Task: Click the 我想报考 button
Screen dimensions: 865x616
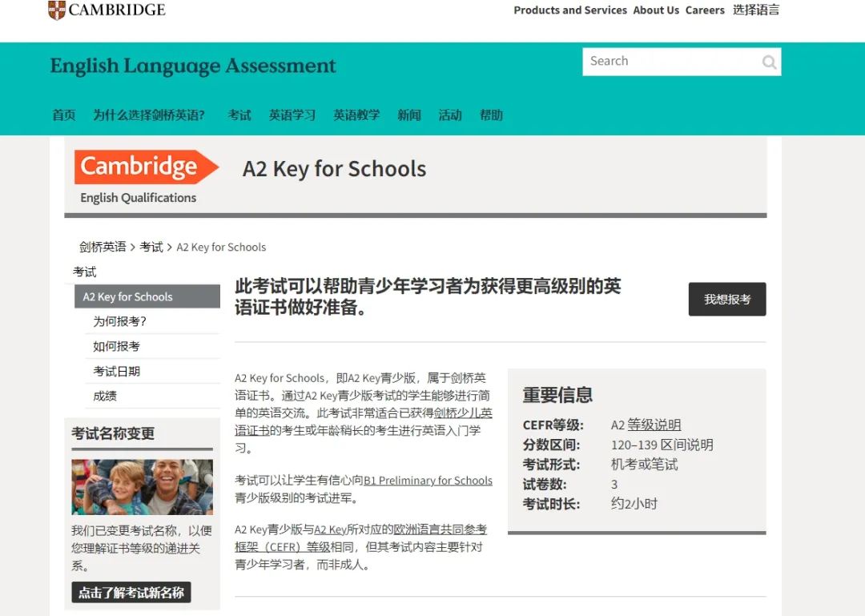Action: 727,299
